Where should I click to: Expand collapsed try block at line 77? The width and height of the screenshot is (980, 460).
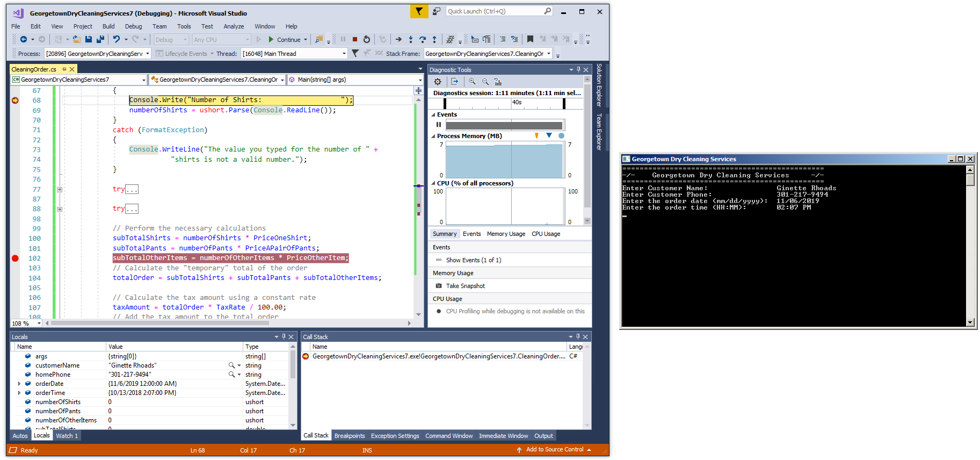[x=60, y=190]
